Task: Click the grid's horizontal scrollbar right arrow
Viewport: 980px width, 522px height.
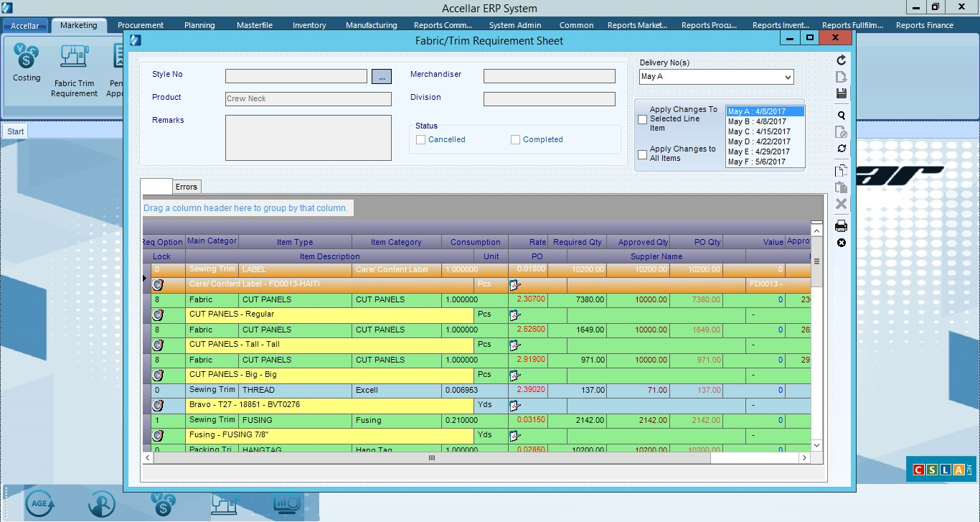Action: point(804,457)
